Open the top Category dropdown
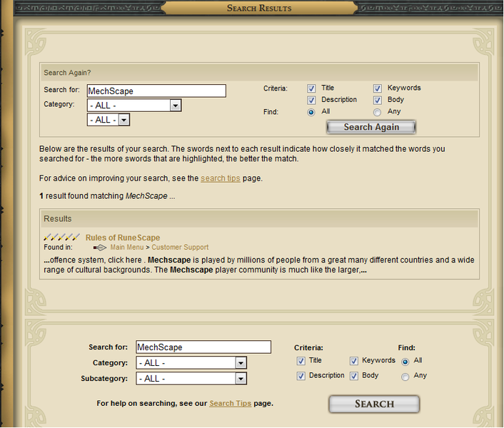The height and width of the screenshot is (428, 504). click(x=134, y=106)
